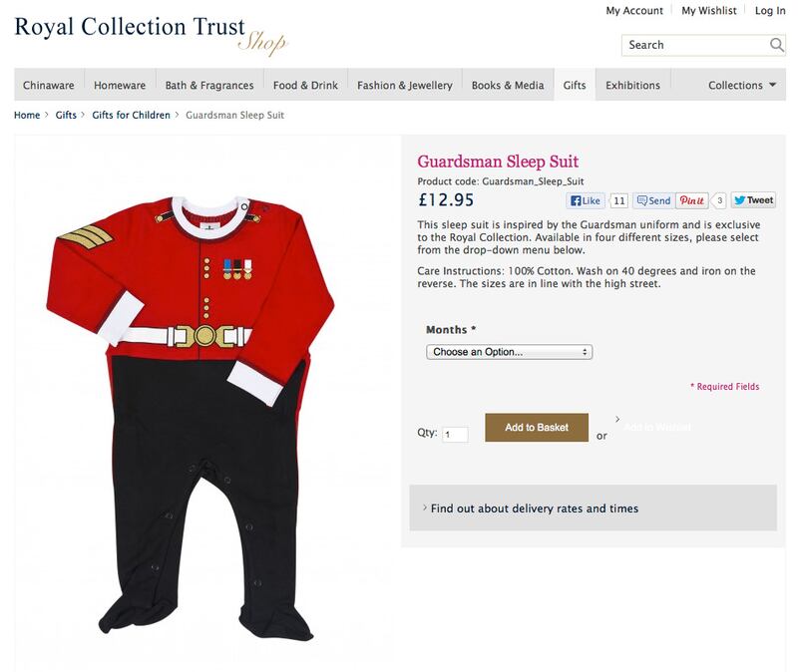This screenshot has height=672, width=798.
Task: Return to the Home breadcrumb
Action: (x=27, y=116)
